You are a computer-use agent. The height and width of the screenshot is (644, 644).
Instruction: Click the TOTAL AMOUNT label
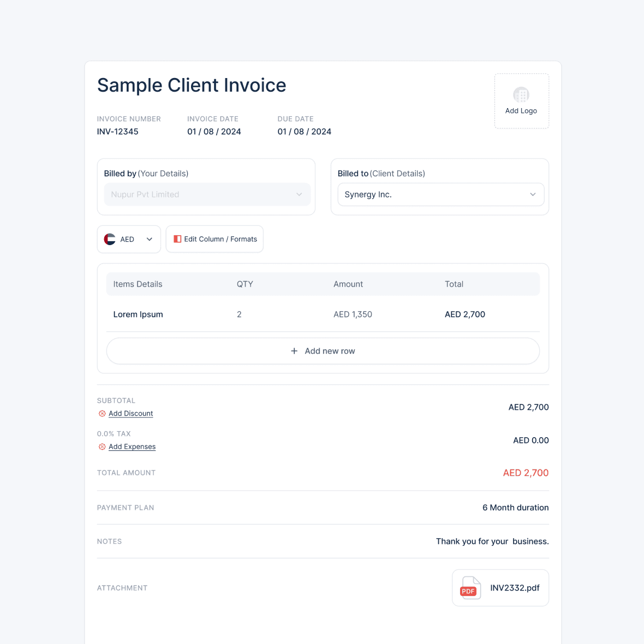126,473
